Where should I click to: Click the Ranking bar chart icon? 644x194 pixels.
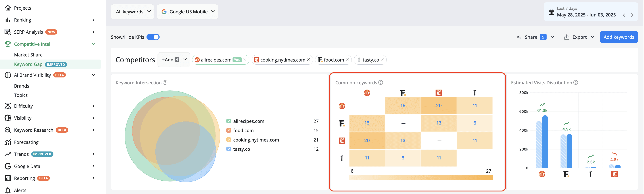(8, 20)
